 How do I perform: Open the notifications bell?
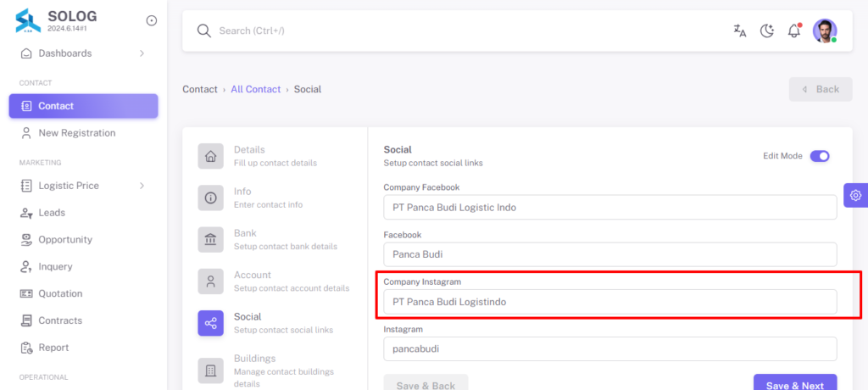[x=794, y=31]
